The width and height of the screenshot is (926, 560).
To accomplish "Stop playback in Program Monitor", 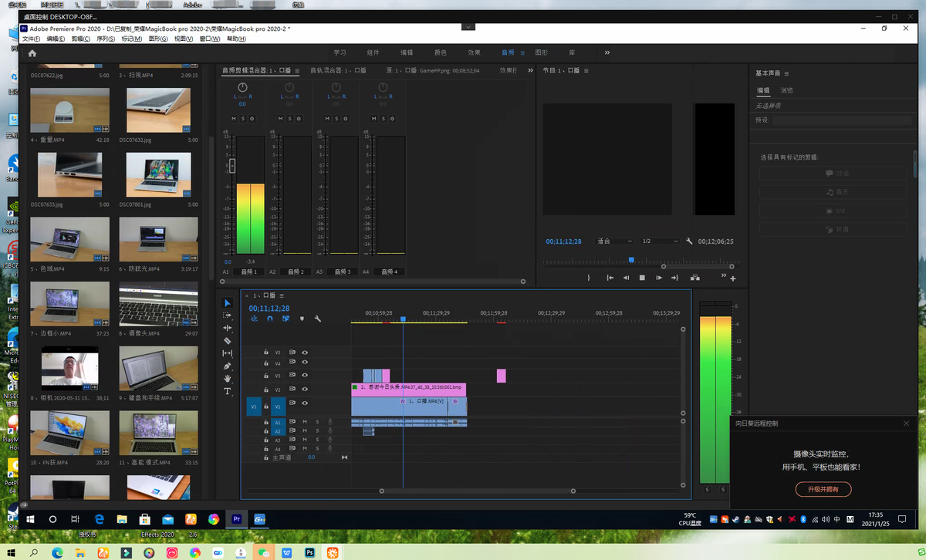I will pyautogui.click(x=642, y=278).
